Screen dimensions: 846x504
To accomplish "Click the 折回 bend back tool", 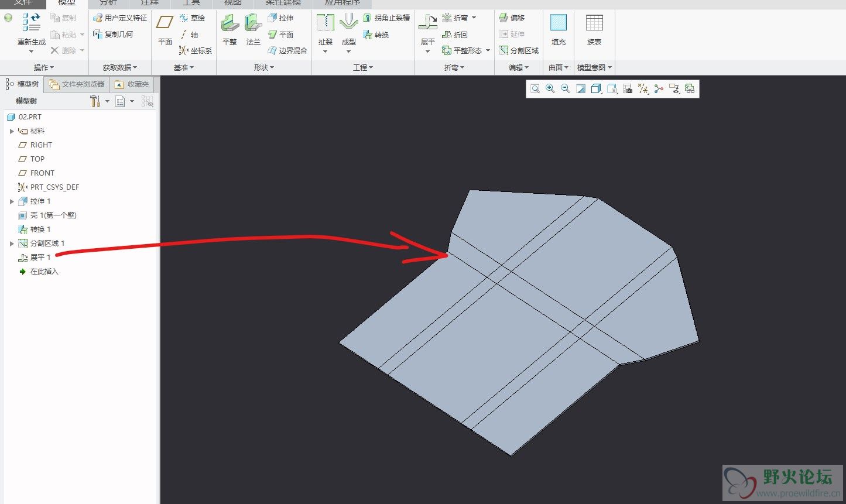I will (x=455, y=35).
